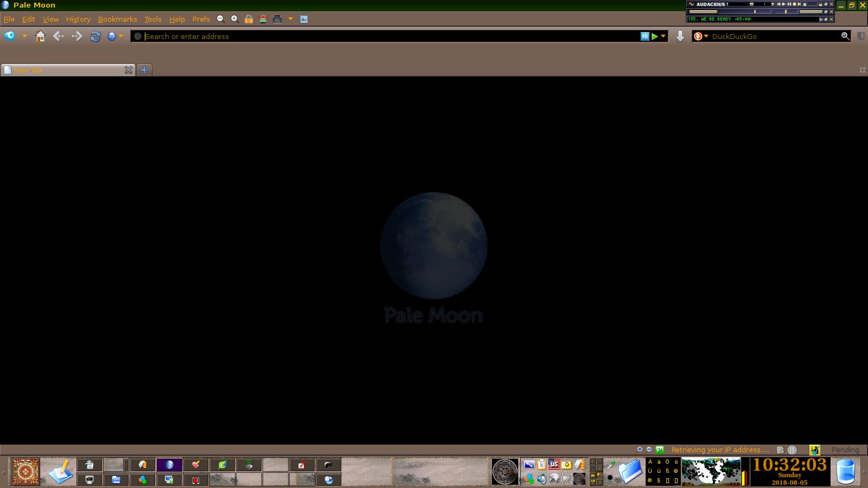Click the zoom out magnifier in menu bar
This screenshot has width=868, height=488.
(220, 19)
